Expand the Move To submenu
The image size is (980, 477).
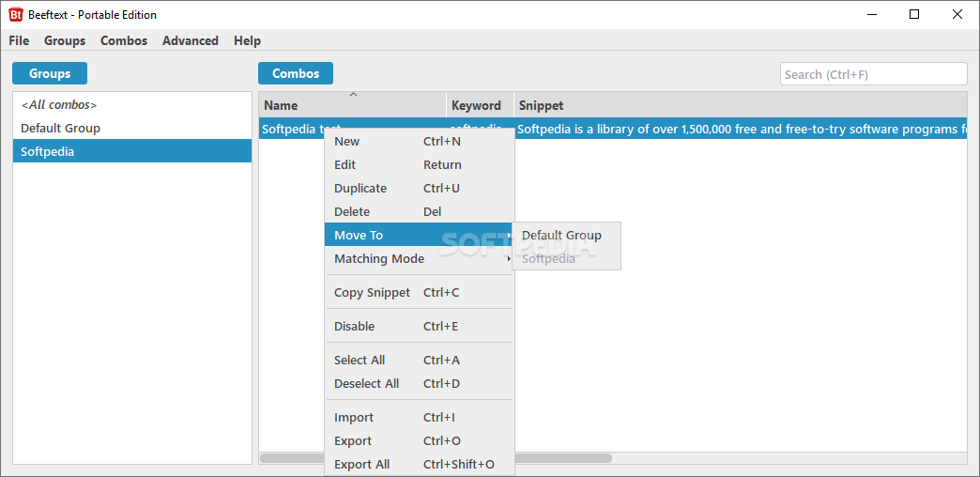click(x=420, y=235)
